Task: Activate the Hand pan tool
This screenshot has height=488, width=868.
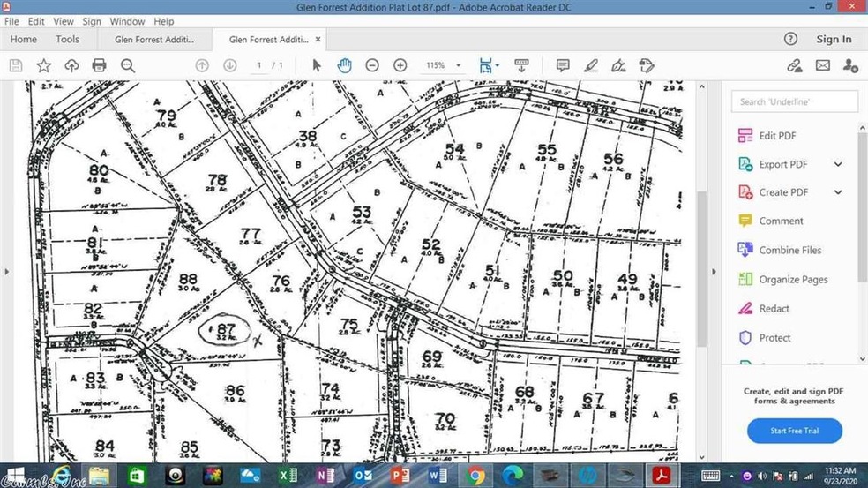Action: coord(344,65)
